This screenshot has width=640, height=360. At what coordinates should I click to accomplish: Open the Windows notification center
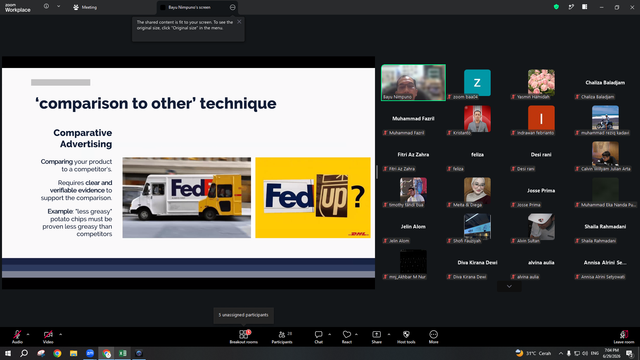click(630, 353)
